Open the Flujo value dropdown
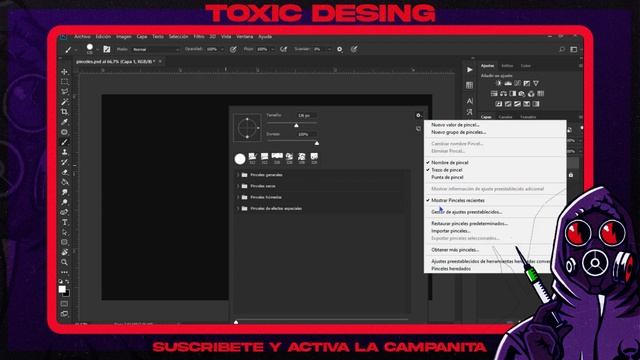The width and height of the screenshot is (640, 360). [x=272, y=49]
